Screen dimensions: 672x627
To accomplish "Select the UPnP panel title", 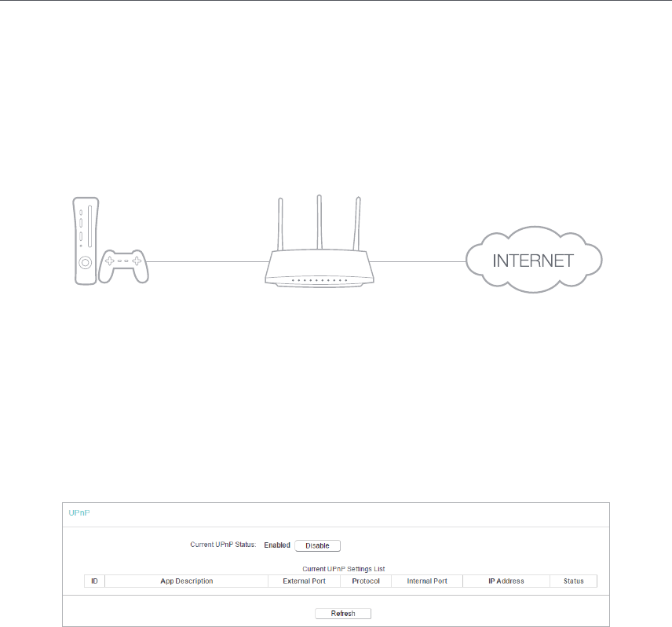I will (79, 512).
